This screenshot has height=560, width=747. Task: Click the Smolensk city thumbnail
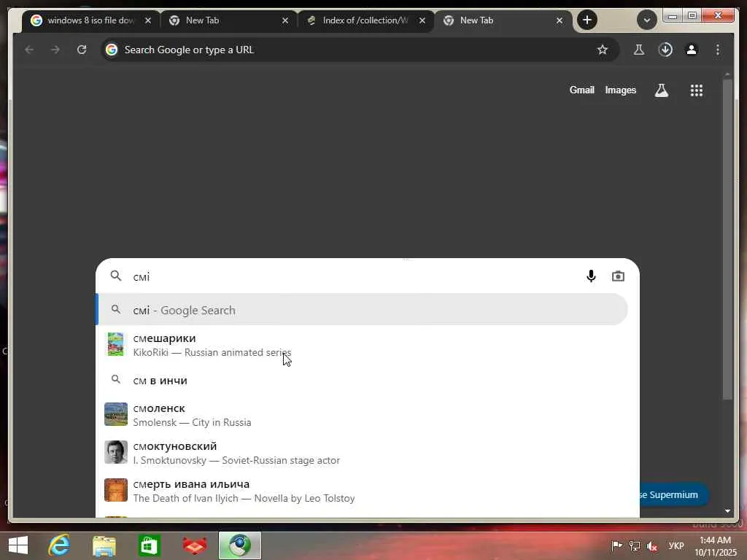click(x=116, y=414)
